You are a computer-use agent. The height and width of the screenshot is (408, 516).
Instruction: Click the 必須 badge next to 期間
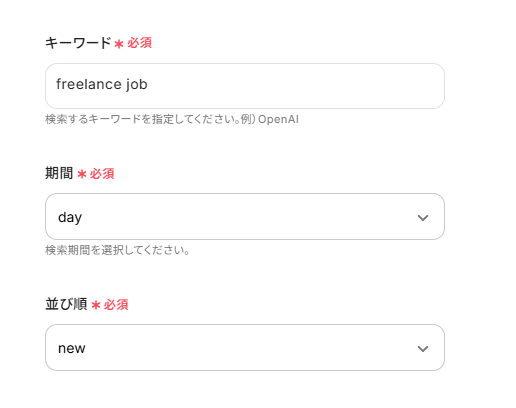[102, 174]
